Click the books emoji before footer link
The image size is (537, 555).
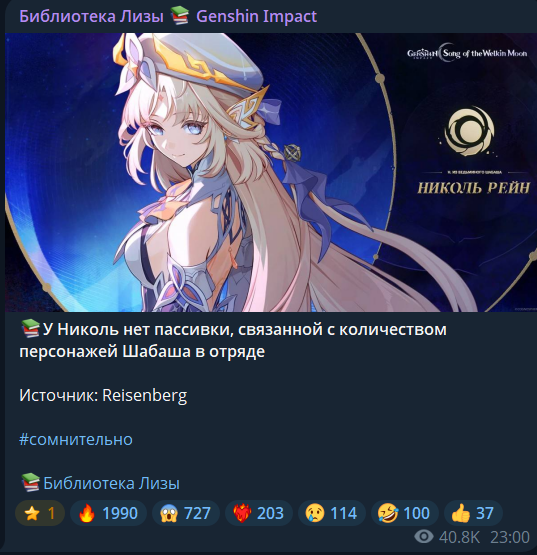pyautogui.click(x=30, y=482)
